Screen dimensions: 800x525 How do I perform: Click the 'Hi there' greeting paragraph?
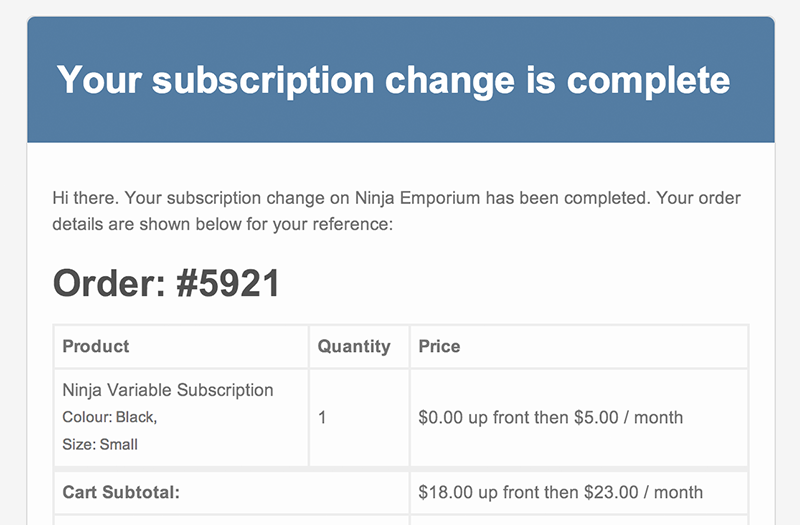396,211
